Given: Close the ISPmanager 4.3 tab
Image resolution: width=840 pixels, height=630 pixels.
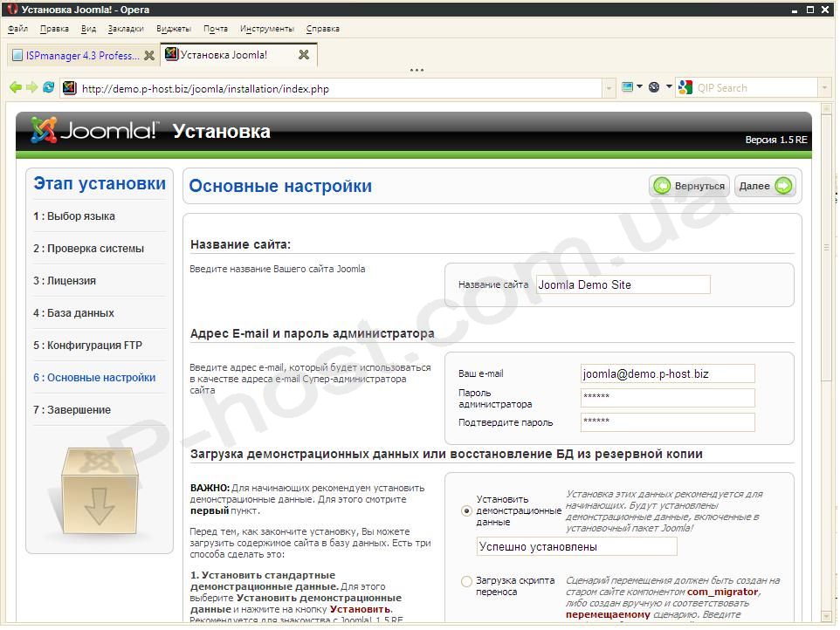Looking at the screenshot, I should [x=149, y=55].
